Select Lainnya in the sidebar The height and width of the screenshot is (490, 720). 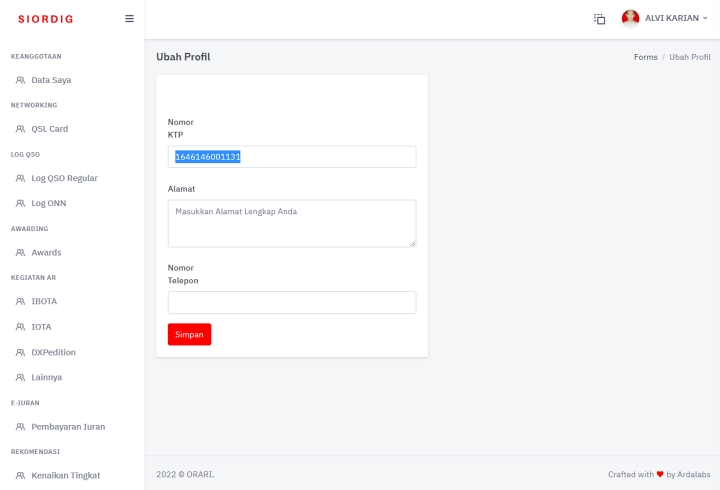(x=46, y=377)
